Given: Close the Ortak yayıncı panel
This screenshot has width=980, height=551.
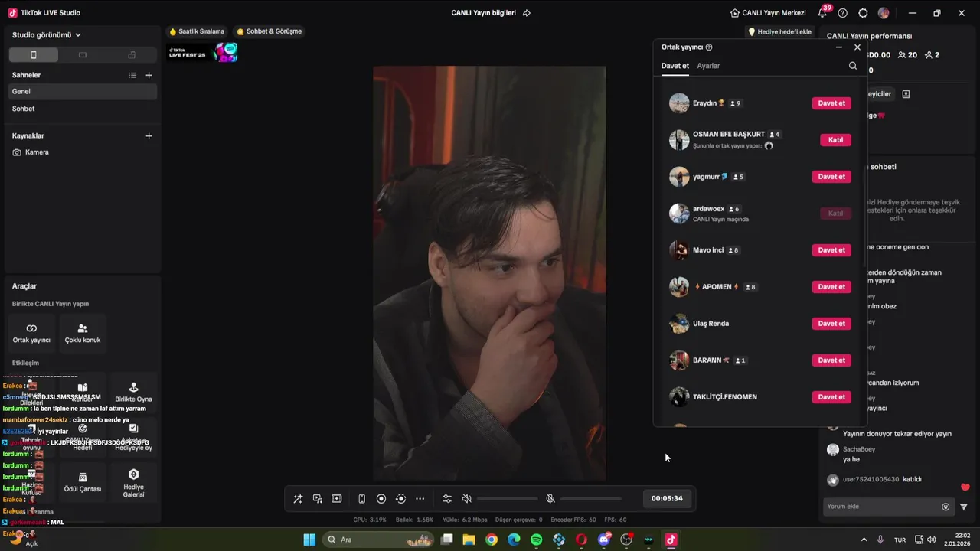Looking at the screenshot, I should tap(857, 47).
